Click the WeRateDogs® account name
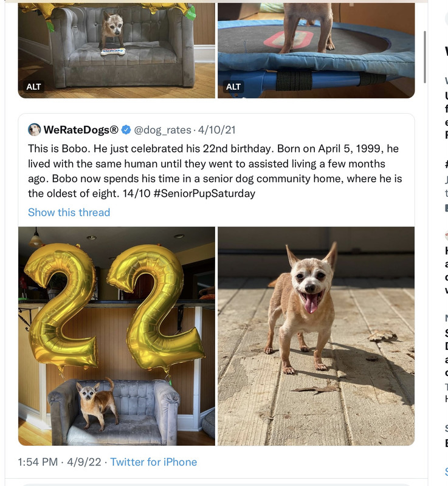The width and height of the screenshot is (448, 486). click(x=81, y=129)
